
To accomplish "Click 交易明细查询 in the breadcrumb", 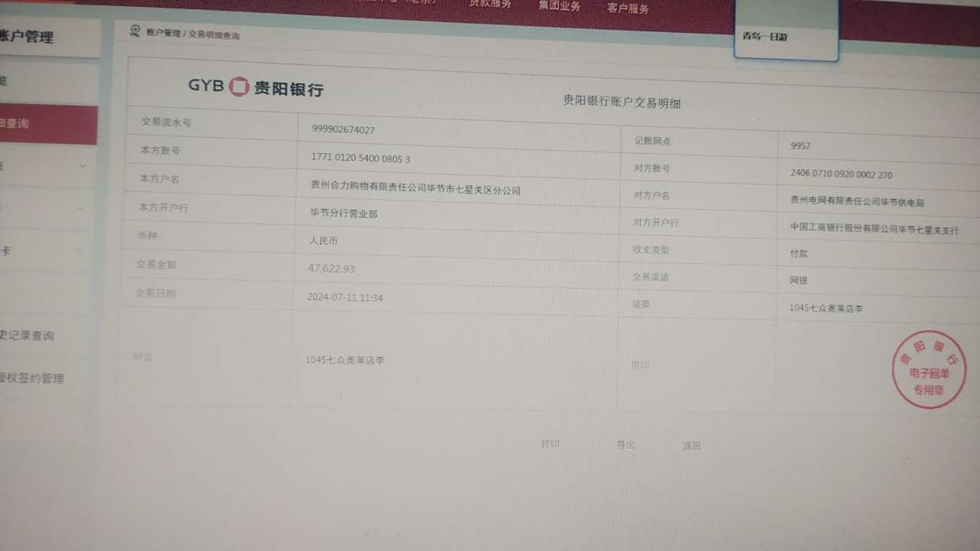I will coord(214,35).
